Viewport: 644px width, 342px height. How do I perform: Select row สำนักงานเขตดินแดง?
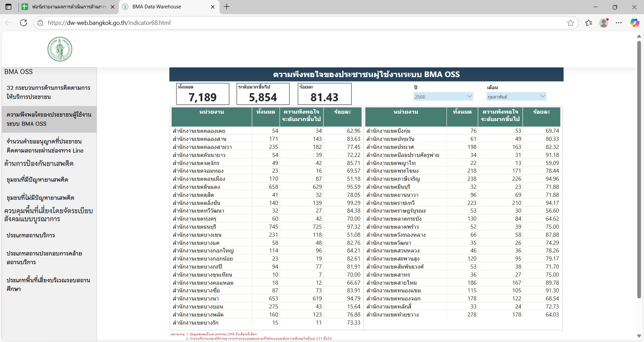[x=267, y=187]
